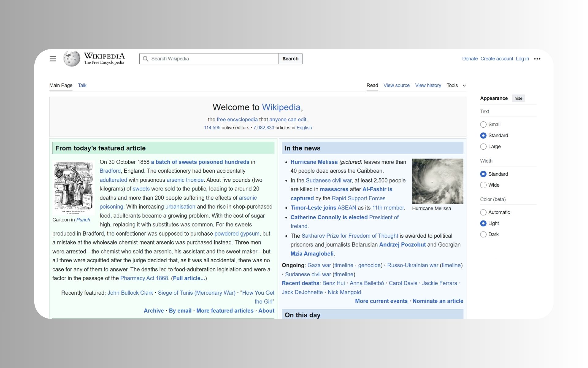Select Large text size radio button
This screenshot has height=368, width=588.
(x=483, y=147)
